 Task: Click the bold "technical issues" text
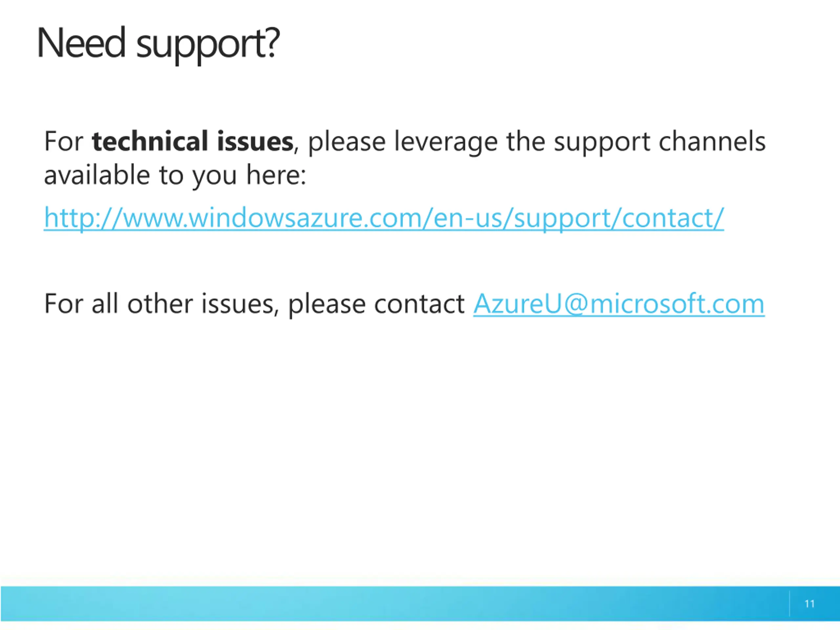click(x=193, y=141)
